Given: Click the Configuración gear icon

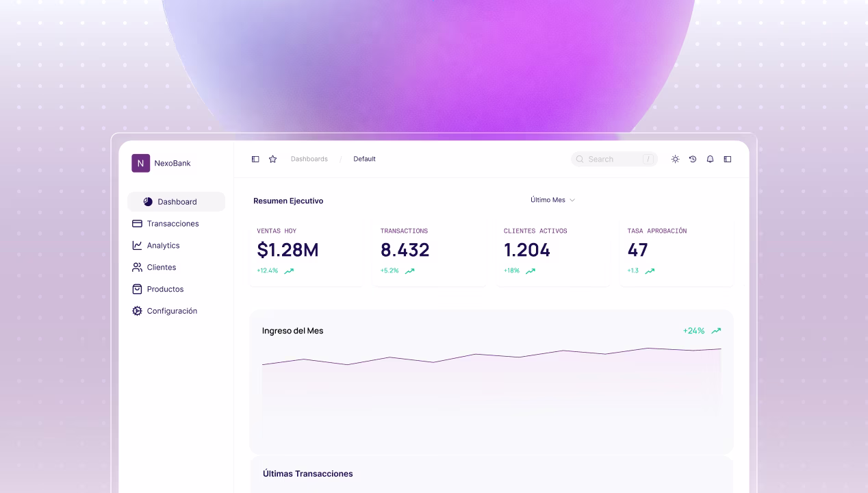Looking at the screenshot, I should click(137, 311).
